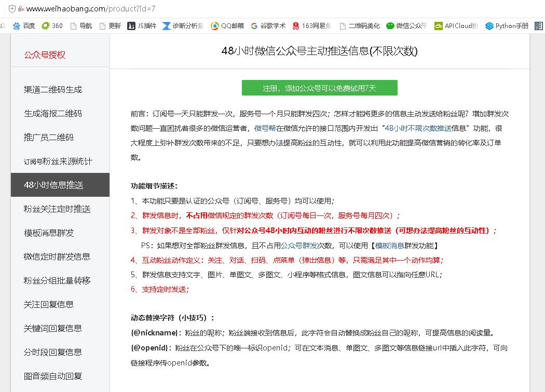Go to 微信定时群发信息 sidebar item
The image size is (545, 392).
point(57,256)
